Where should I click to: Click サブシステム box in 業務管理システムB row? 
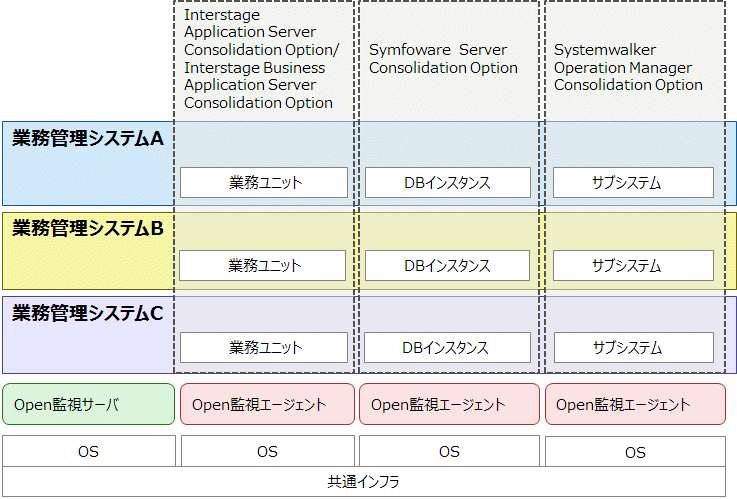coord(633,265)
